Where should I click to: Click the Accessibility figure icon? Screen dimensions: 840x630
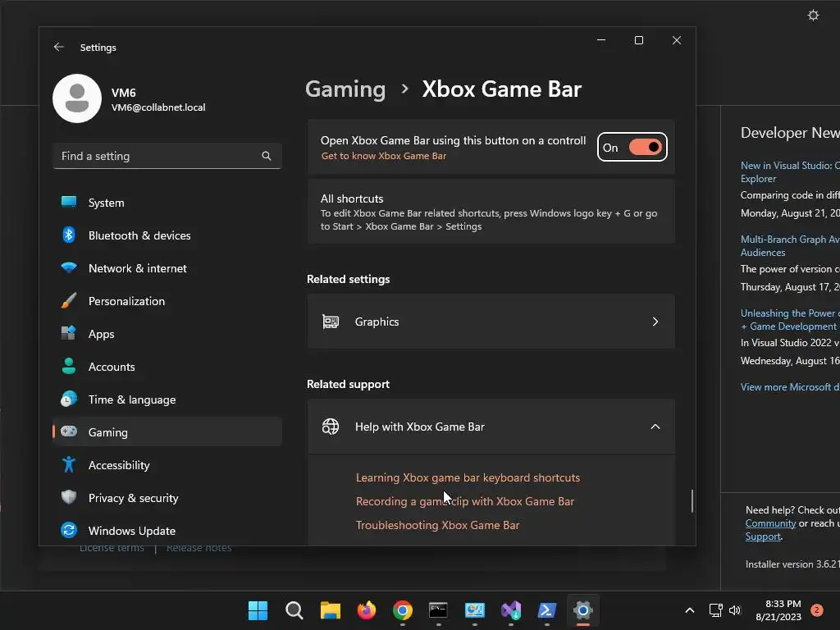(69, 464)
